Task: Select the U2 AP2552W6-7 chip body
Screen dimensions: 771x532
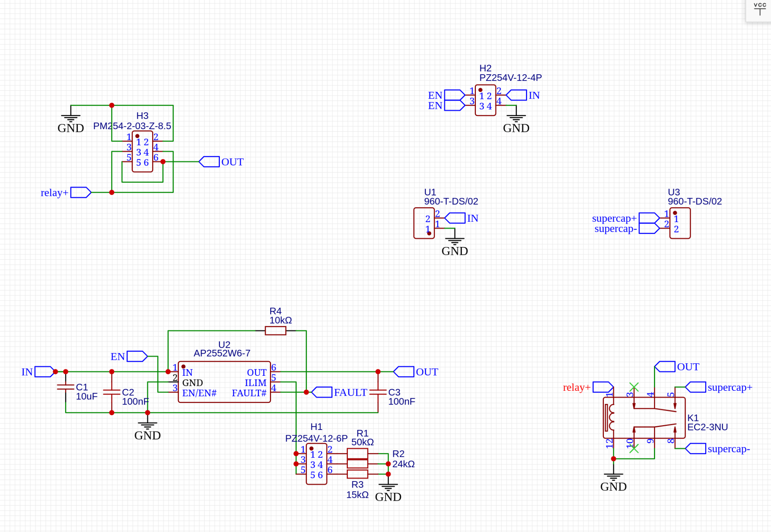Action: tap(224, 382)
